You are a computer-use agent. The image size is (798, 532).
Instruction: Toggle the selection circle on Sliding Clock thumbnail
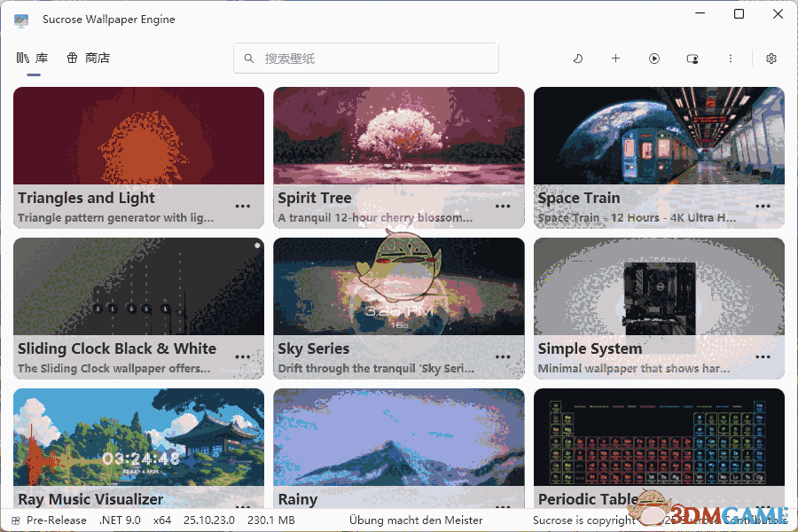256,245
